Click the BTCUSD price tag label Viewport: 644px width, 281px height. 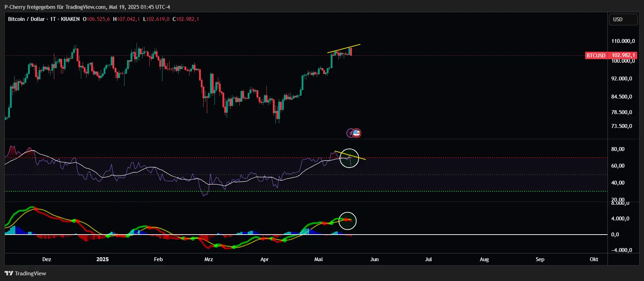click(x=596, y=55)
